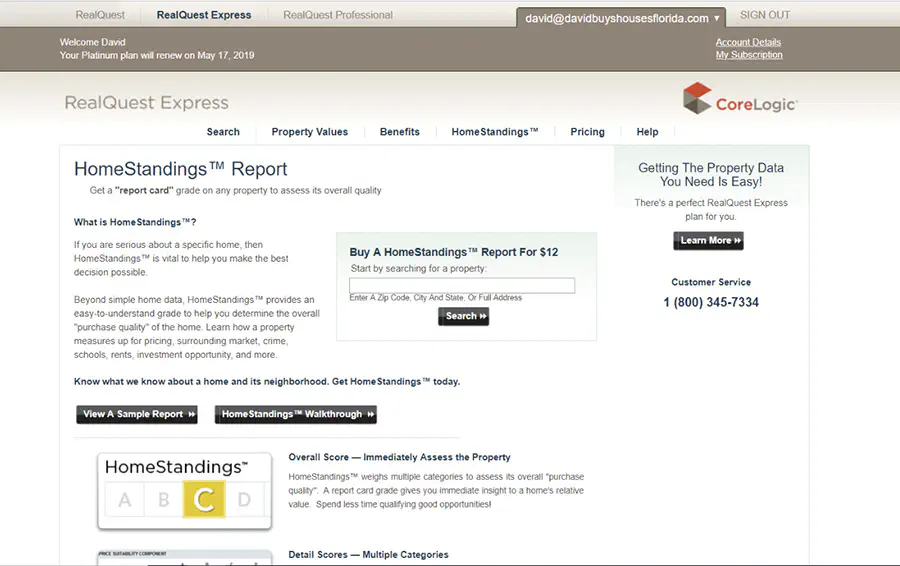The image size is (900, 566).
Task: Open the Pricing menu item
Action: pos(587,132)
